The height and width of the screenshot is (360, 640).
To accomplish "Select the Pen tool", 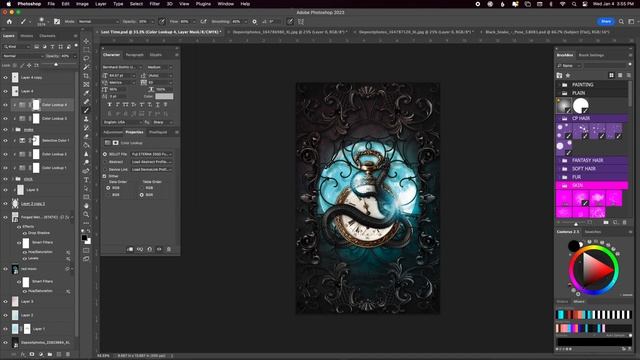I will 86,171.
